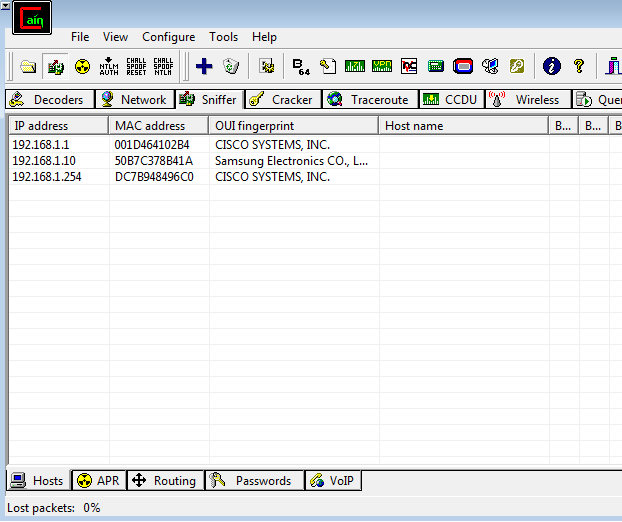Open the hash calculator icon
622x522 pixels.
click(436, 66)
